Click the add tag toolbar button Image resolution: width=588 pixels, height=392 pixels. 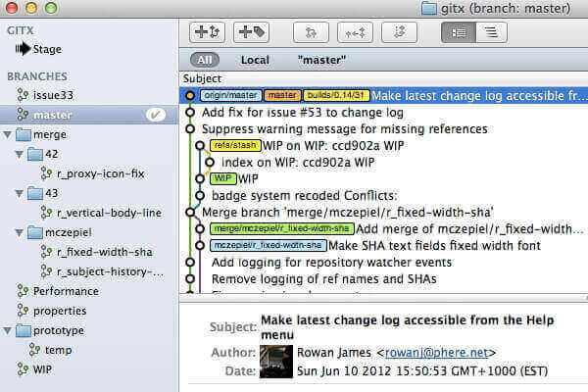251,32
